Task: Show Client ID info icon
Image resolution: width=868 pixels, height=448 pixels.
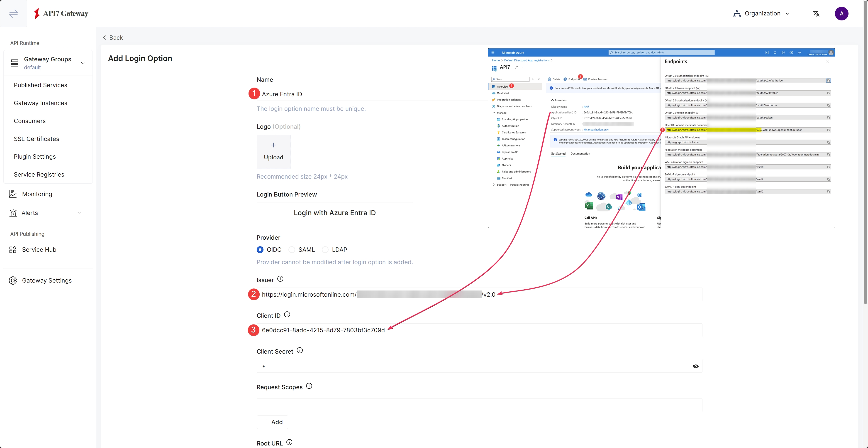Action: (x=287, y=314)
